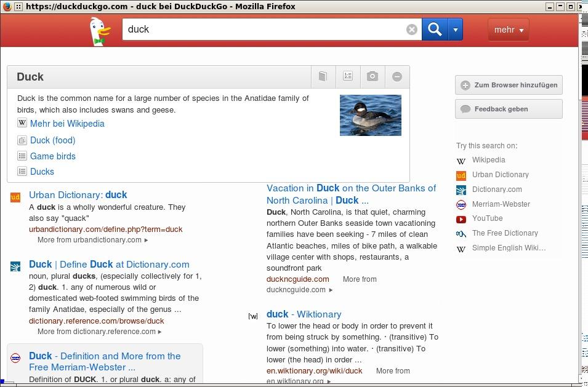The height and width of the screenshot is (387, 588).
Task: Open the mehr dropdown menu
Action: (x=508, y=29)
